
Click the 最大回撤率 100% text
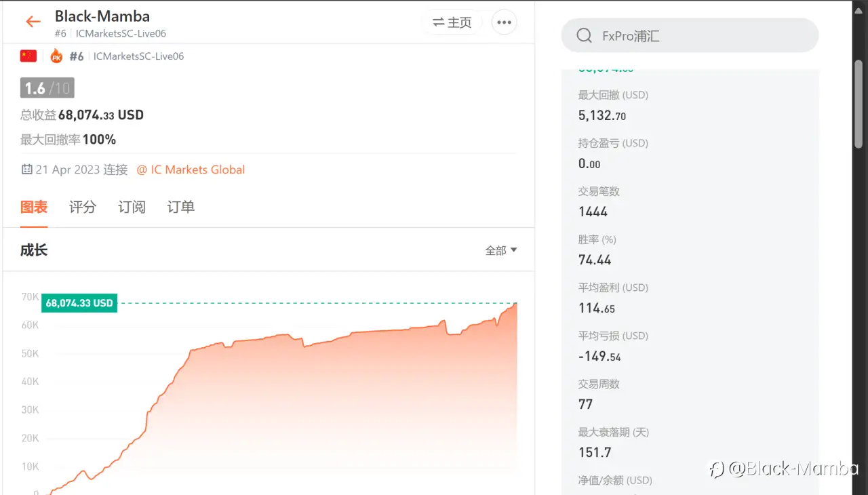coord(68,140)
